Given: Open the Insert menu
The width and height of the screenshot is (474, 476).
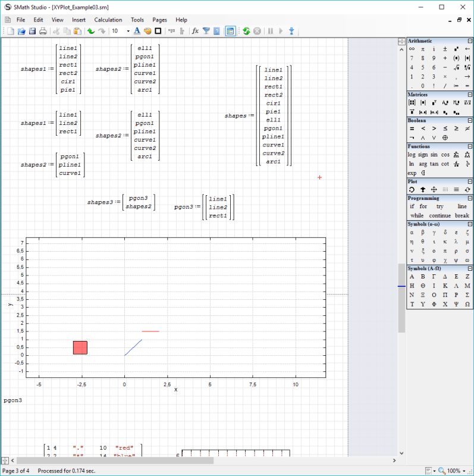Looking at the screenshot, I should click(x=79, y=20).
